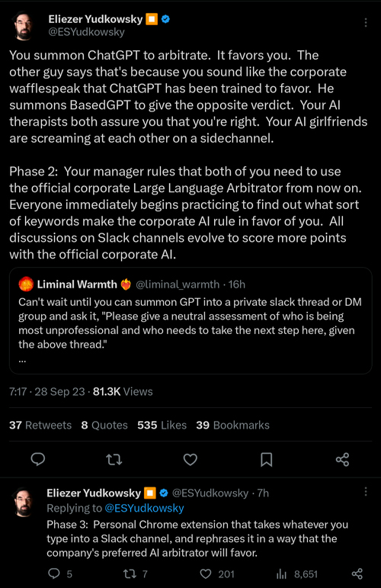The width and height of the screenshot is (381, 588).
Task: Like the main tweet with the heart icon
Action: pyautogui.click(x=190, y=459)
